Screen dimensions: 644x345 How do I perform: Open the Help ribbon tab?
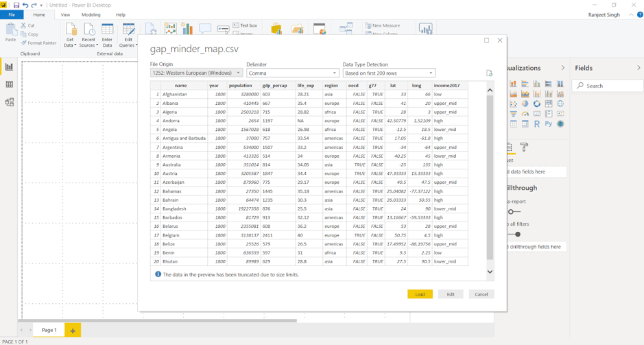coord(120,15)
